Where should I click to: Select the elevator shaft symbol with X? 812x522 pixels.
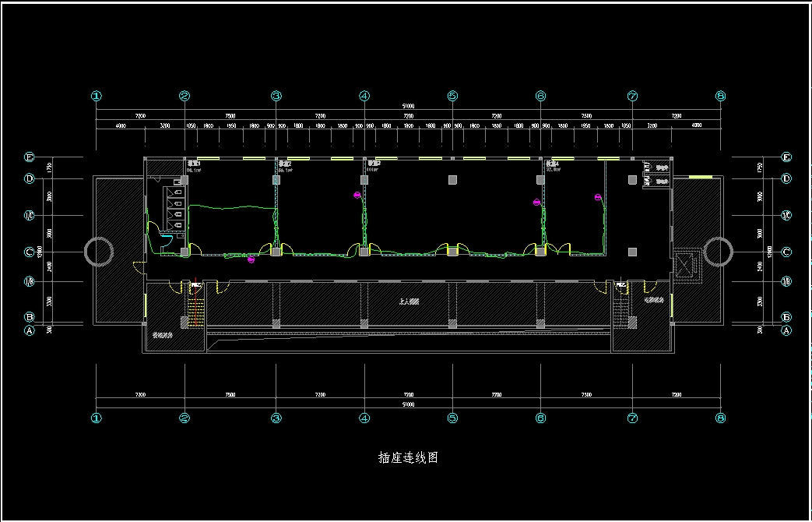pyautogui.click(x=684, y=265)
